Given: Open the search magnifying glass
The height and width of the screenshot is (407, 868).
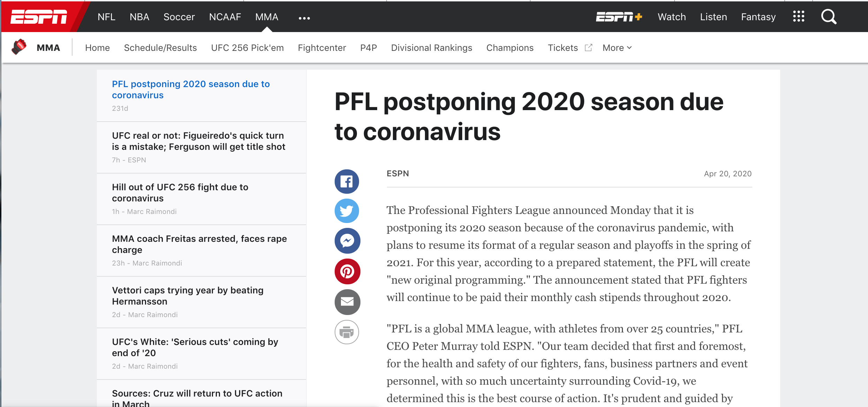Looking at the screenshot, I should pyautogui.click(x=829, y=17).
